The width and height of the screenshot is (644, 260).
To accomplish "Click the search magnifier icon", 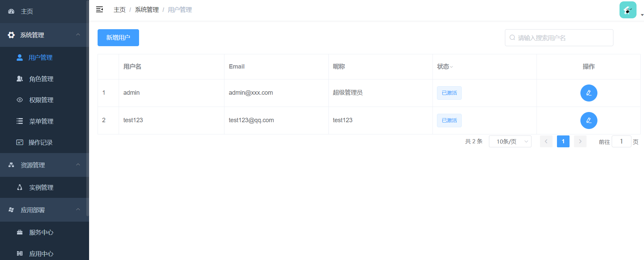I will point(512,38).
